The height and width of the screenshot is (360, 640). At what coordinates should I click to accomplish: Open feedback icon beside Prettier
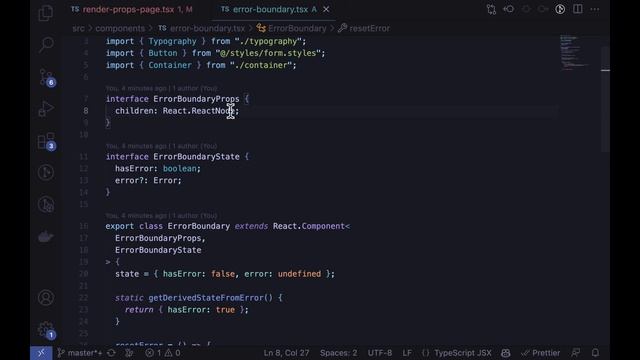click(x=576, y=353)
